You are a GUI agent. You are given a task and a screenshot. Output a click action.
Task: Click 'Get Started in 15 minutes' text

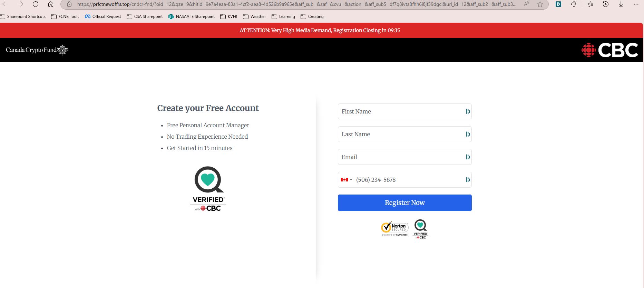(199, 148)
